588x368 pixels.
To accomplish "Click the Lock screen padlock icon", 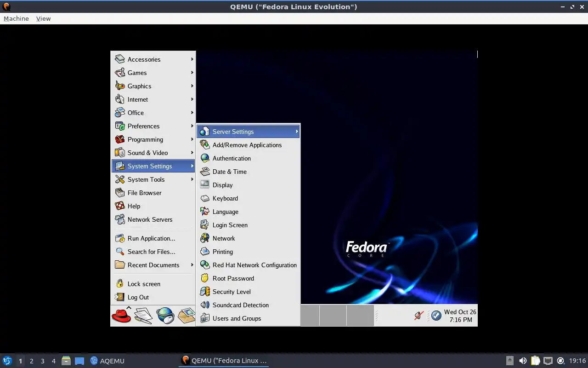I will tap(120, 284).
